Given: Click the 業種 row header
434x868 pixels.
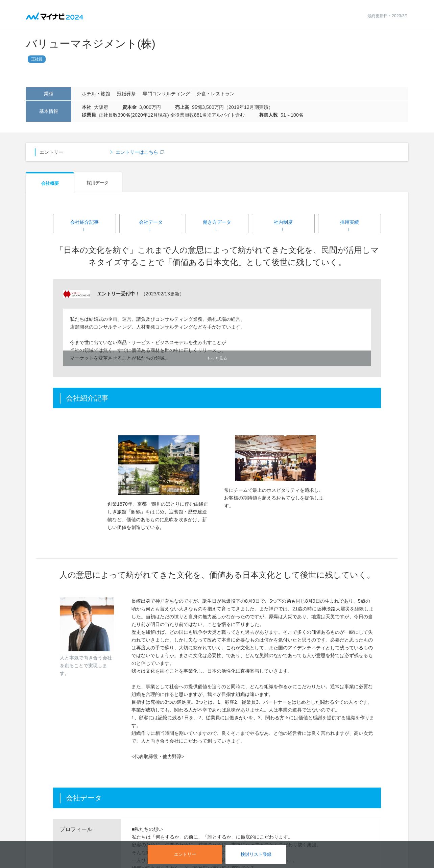Looking at the screenshot, I should [x=48, y=94].
